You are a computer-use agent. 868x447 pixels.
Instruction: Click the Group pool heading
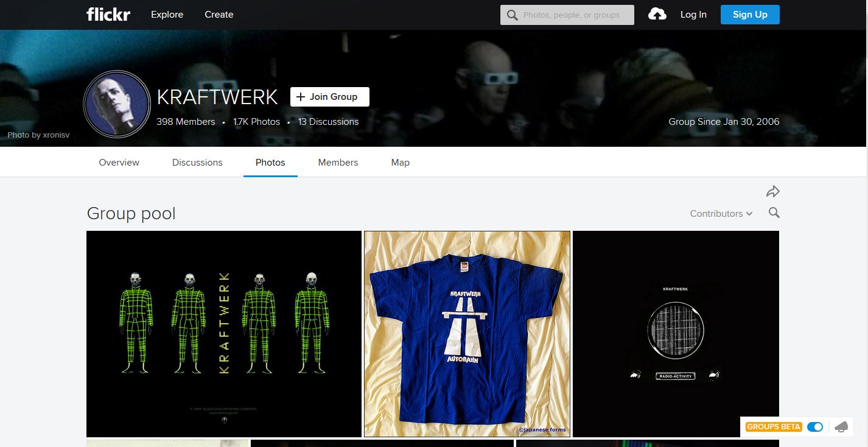[131, 214]
